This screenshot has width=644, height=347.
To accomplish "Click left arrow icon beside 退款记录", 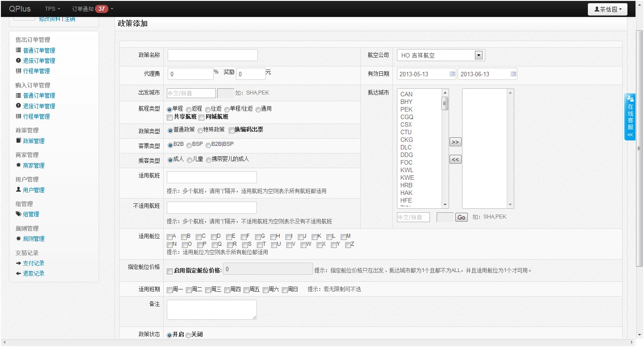I will [x=18, y=273].
